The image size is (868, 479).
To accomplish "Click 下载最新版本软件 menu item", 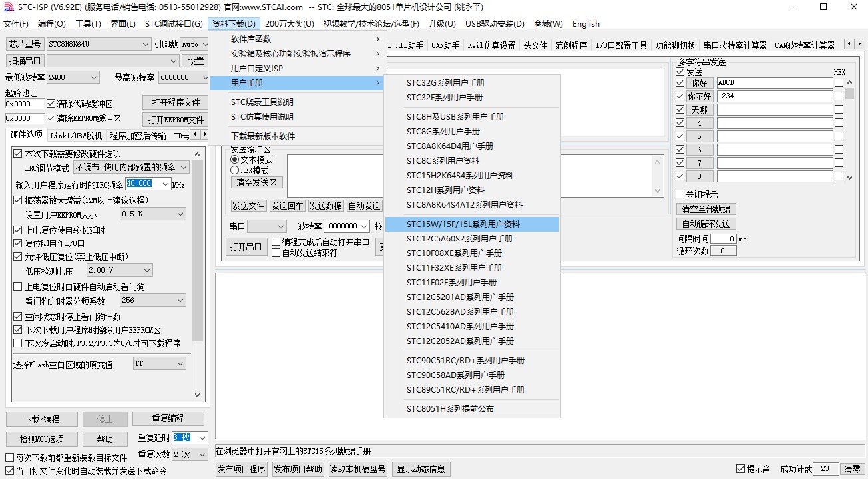I will pyautogui.click(x=298, y=136).
